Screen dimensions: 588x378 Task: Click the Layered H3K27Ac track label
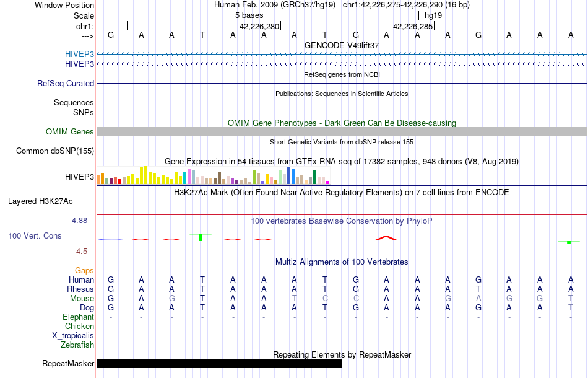point(40,201)
